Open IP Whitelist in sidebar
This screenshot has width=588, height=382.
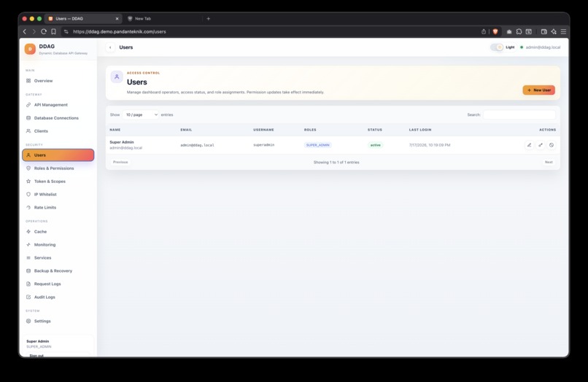[x=58, y=194]
